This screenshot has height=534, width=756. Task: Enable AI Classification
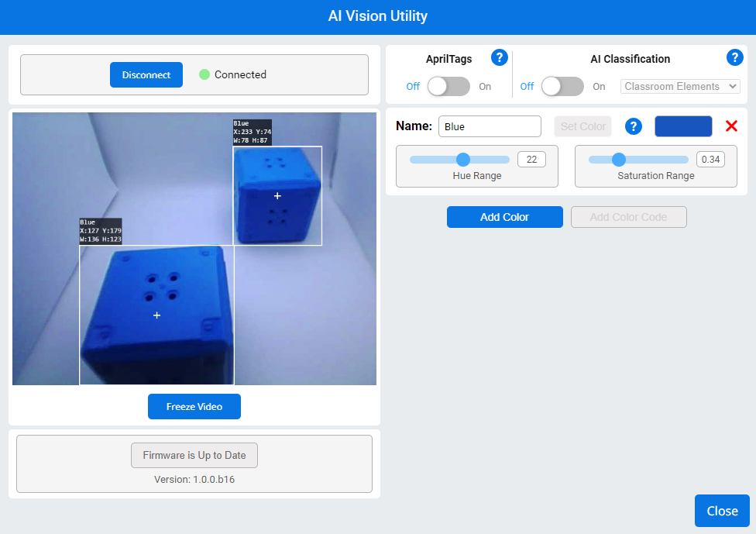tap(562, 87)
